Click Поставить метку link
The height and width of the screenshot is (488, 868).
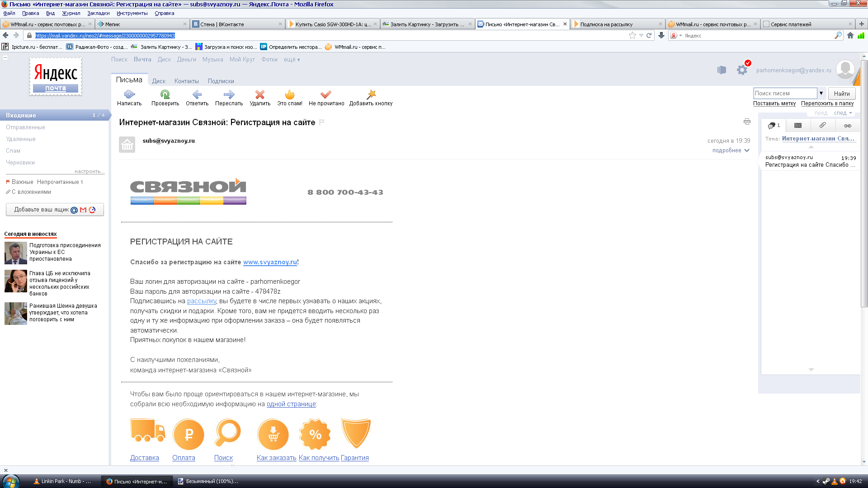(774, 103)
